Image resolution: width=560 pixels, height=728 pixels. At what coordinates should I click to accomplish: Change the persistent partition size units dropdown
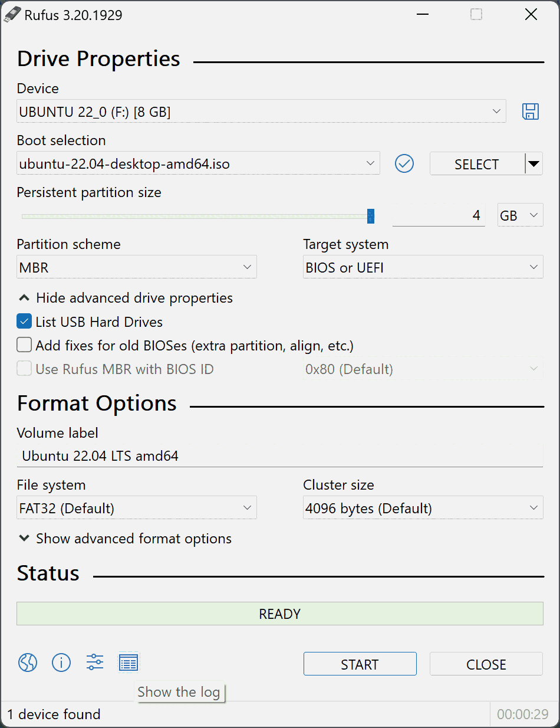(x=519, y=215)
